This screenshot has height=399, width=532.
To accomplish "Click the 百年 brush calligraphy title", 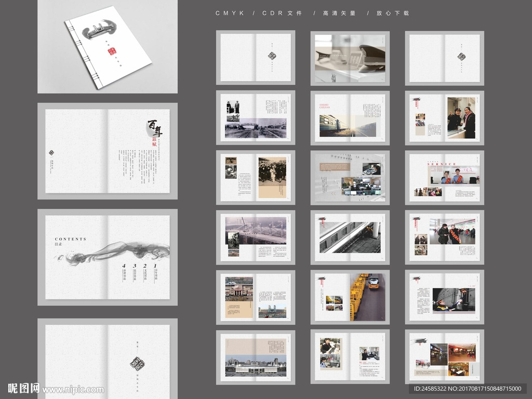I will pyautogui.click(x=155, y=129).
